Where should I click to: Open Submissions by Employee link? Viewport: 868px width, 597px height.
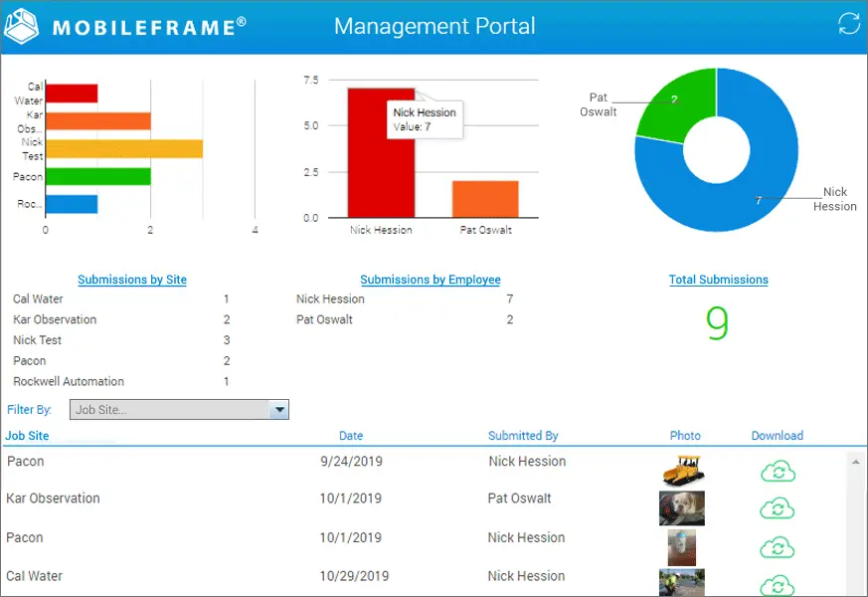[431, 280]
